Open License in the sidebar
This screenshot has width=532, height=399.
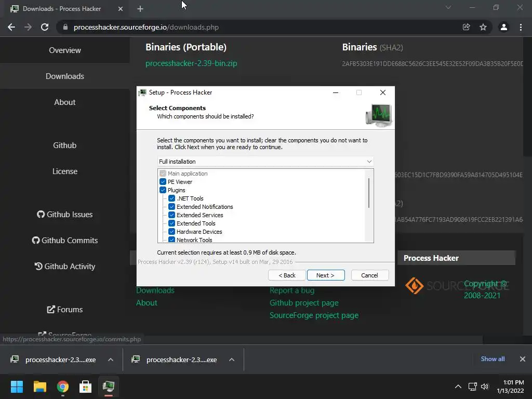click(x=65, y=171)
